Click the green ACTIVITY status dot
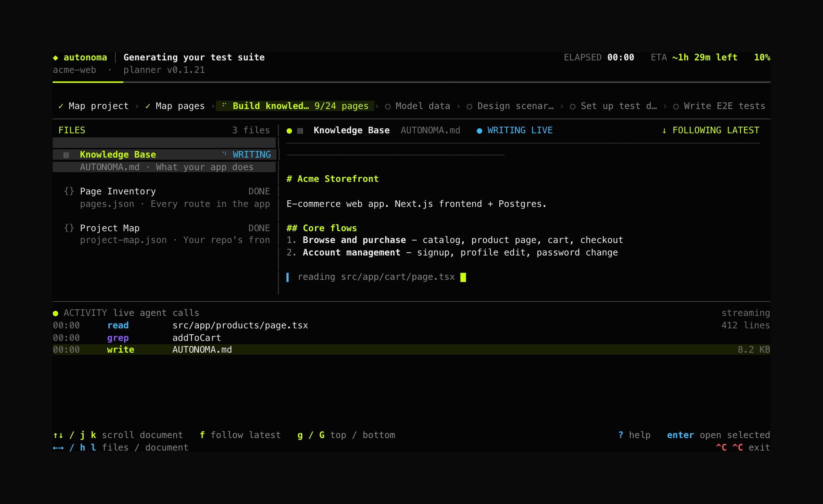 [x=56, y=313]
